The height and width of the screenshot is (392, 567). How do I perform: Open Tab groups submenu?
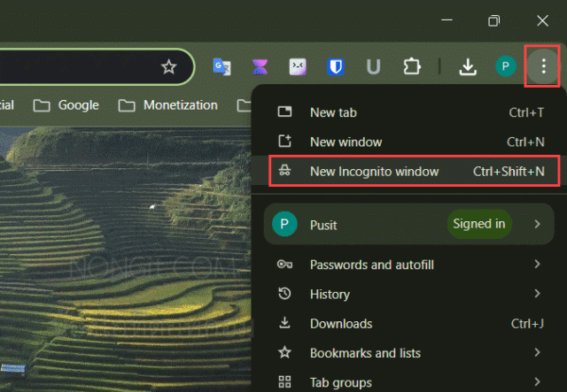pyautogui.click(x=409, y=382)
